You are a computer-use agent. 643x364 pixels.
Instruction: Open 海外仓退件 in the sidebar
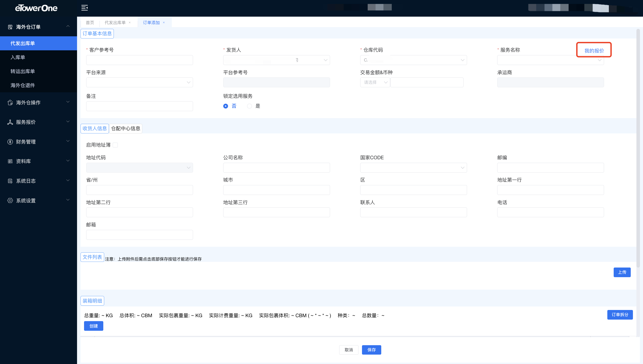tap(39, 85)
